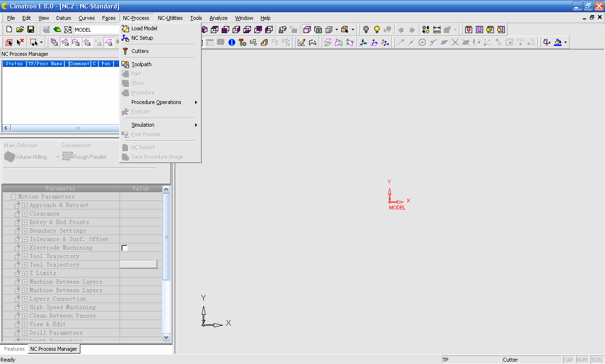Screen dimensions: 605x364
Task: Click the TP/Proc Name column header
Action: pos(45,64)
